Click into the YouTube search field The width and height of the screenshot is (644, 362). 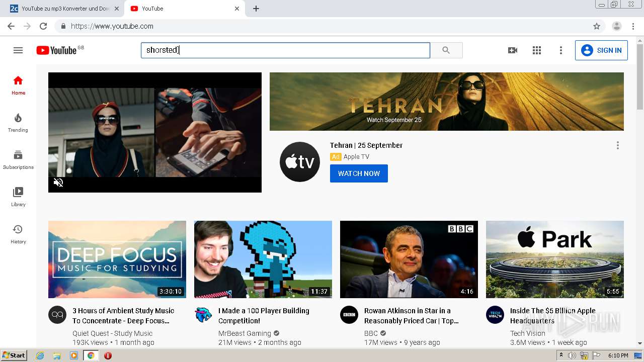click(285, 50)
